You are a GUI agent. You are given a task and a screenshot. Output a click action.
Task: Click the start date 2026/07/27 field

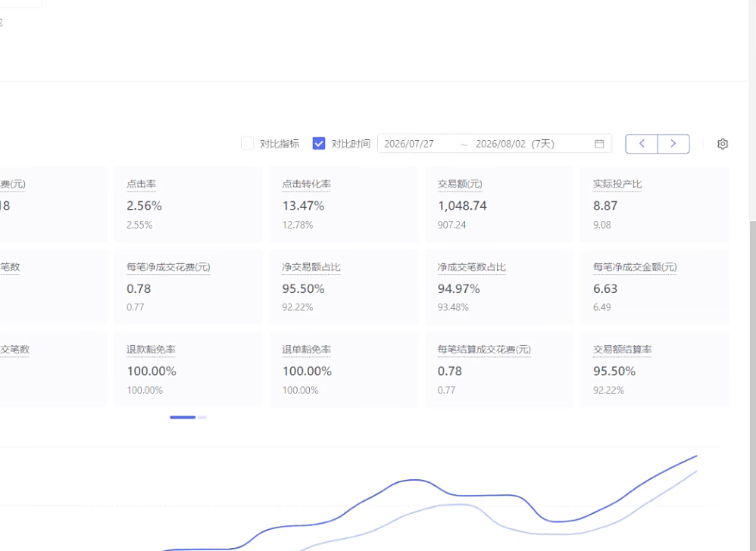pyautogui.click(x=409, y=144)
